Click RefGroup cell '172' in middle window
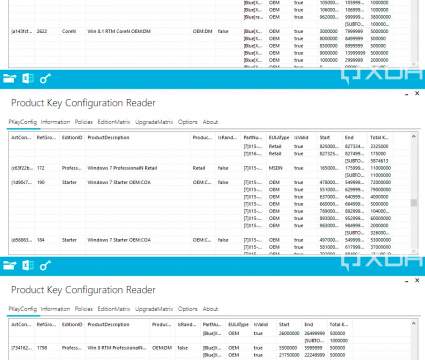The height and width of the screenshot is (360, 425). click(41, 168)
